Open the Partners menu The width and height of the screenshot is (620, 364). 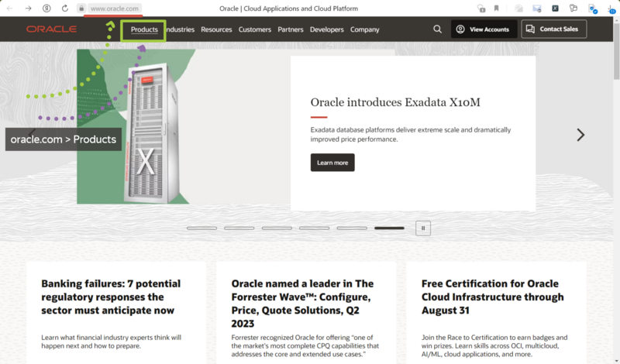pos(290,29)
